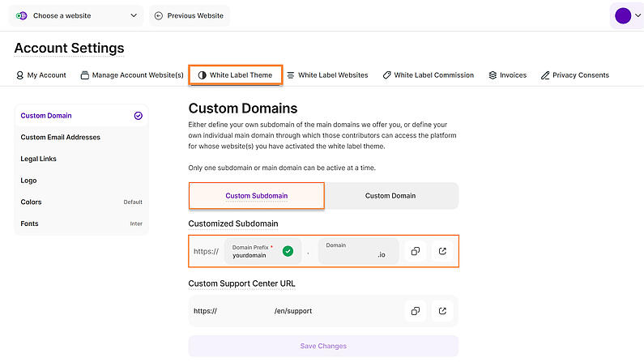
Task: Click the green valid-prefix check icon
Action: [288, 251]
